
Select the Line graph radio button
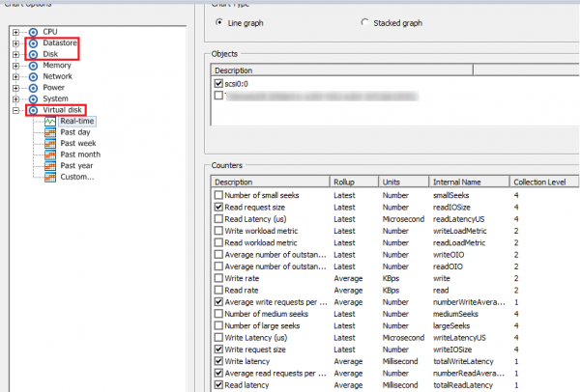[220, 21]
